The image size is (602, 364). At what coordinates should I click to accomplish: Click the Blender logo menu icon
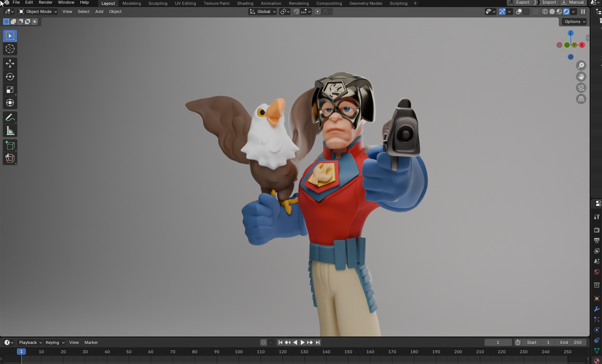click(x=6, y=3)
